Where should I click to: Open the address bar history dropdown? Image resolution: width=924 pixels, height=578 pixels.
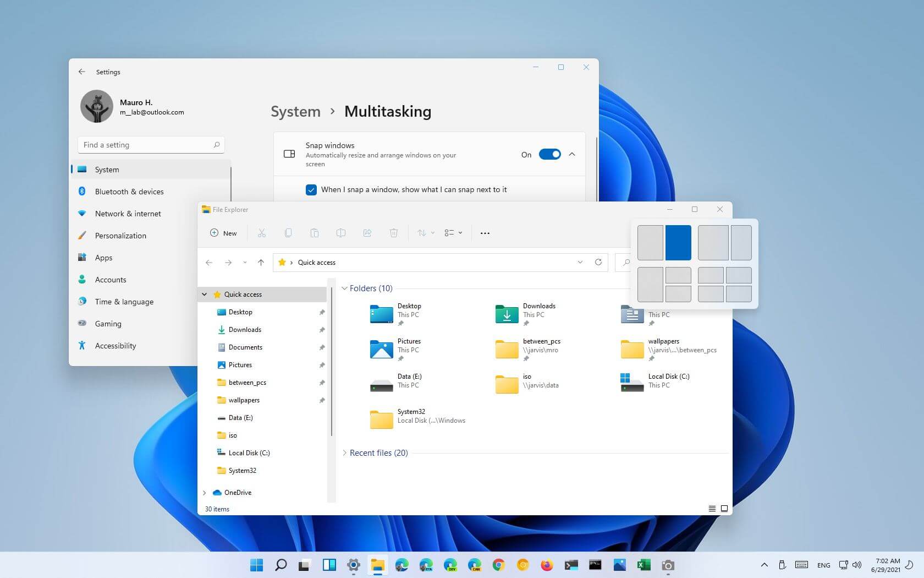click(580, 262)
